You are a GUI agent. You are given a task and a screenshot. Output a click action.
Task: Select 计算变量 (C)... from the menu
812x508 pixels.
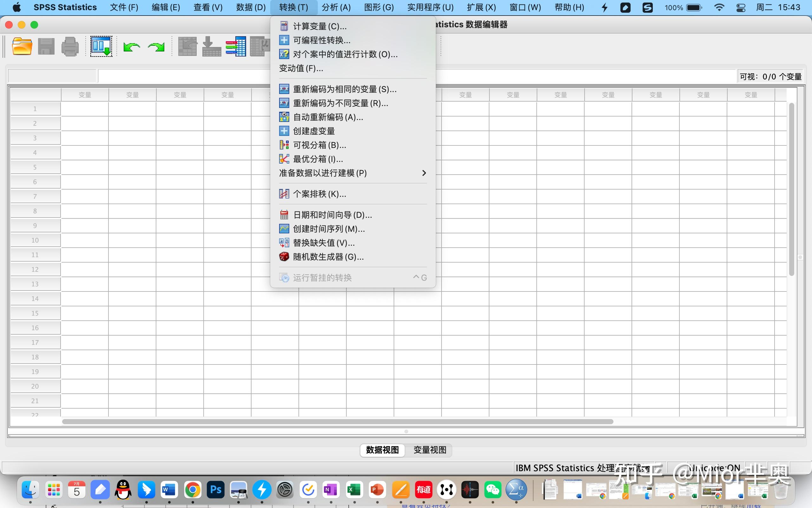353,26
